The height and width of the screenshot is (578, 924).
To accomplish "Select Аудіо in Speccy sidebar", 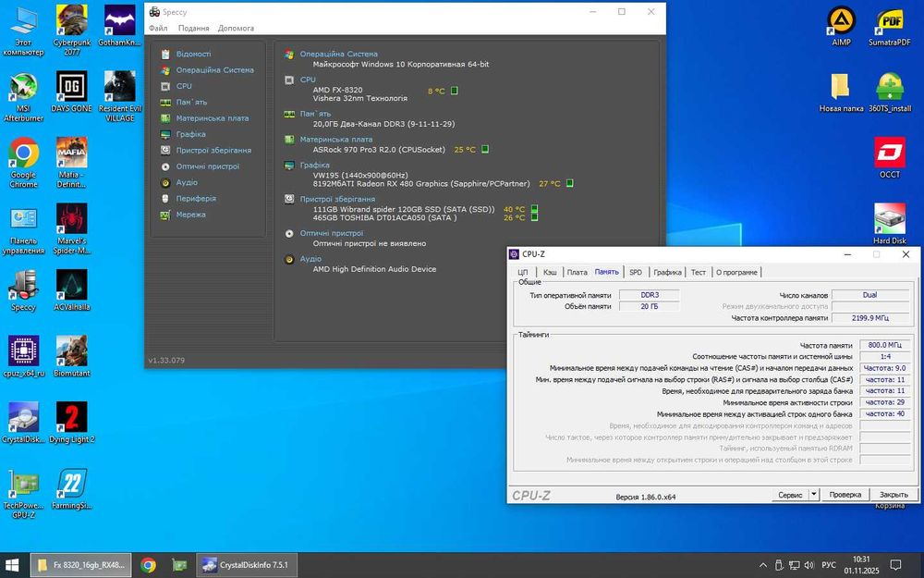I will pyautogui.click(x=187, y=182).
